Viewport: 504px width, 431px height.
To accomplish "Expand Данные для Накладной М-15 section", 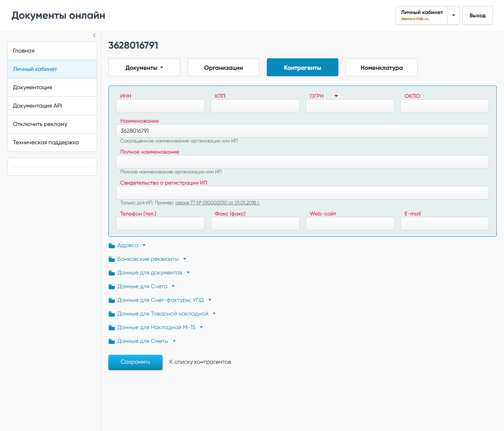I will pyautogui.click(x=156, y=327).
